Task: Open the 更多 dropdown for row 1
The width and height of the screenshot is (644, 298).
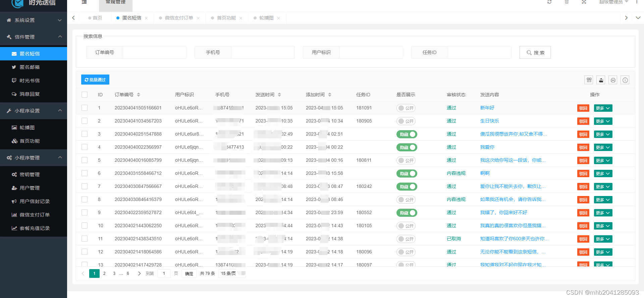Action: [603, 108]
